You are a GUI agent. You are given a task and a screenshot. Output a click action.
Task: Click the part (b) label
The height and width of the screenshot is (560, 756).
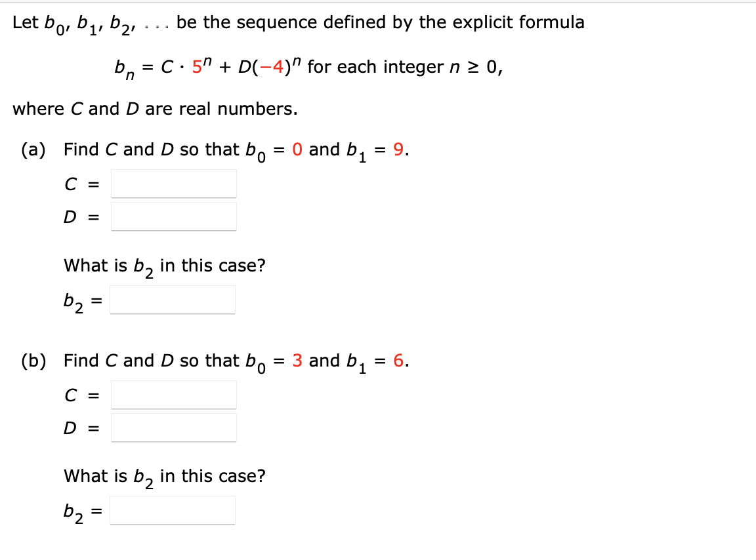[x=33, y=361]
